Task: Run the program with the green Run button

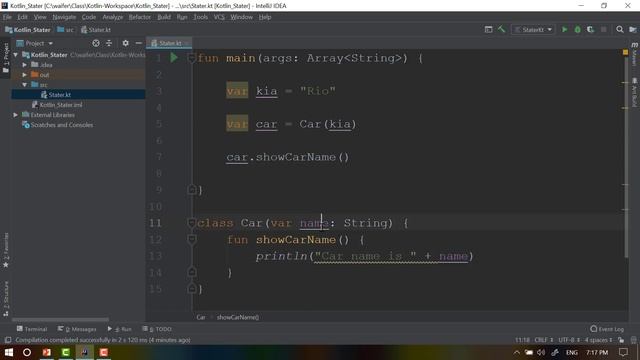Action: coord(564,29)
